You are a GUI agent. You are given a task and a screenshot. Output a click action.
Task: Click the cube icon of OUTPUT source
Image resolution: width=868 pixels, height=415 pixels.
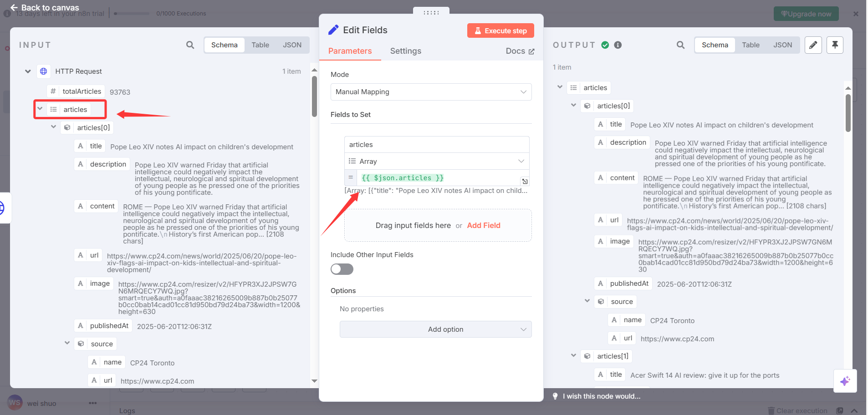click(x=601, y=302)
